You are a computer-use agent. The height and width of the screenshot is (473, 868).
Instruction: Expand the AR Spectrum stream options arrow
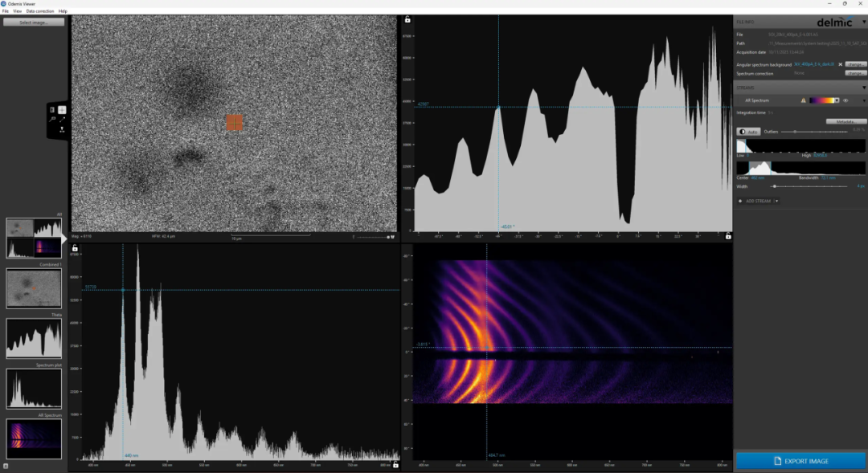[x=863, y=100]
